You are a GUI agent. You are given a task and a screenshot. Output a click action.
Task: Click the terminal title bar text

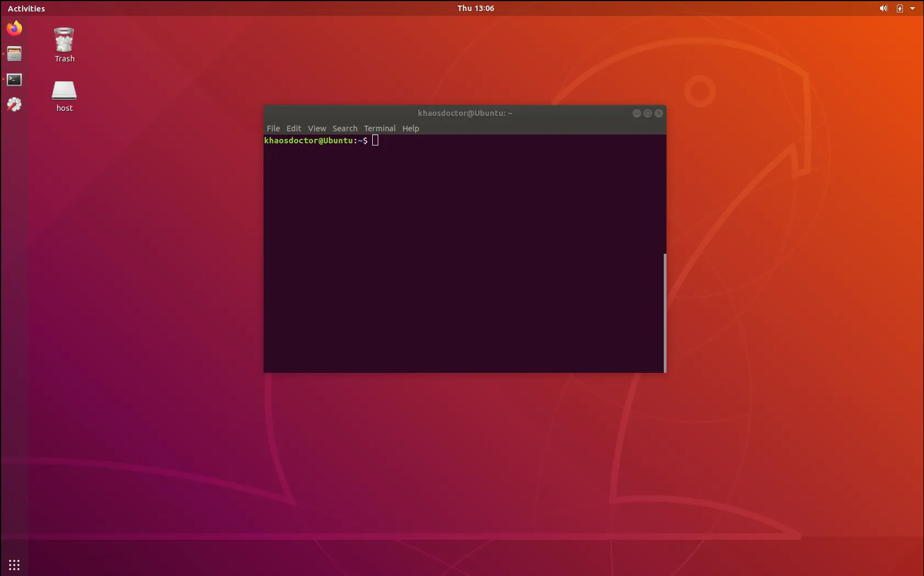[465, 113]
